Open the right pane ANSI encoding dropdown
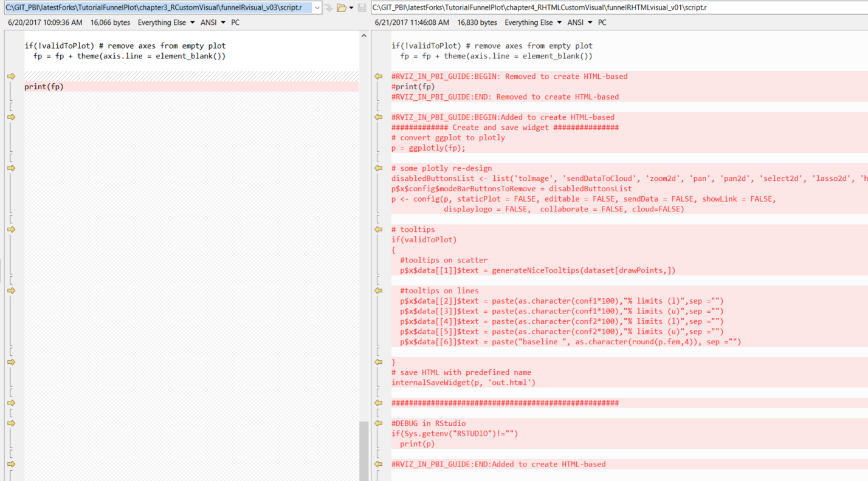 pyautogui.click(x=580, y=22)
